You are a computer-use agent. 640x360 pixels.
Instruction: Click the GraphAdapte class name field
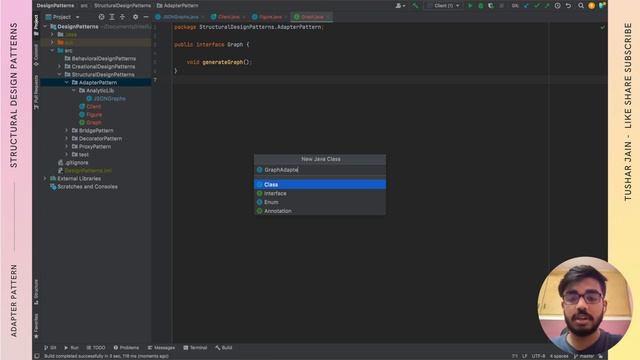(x=320, y=170)
